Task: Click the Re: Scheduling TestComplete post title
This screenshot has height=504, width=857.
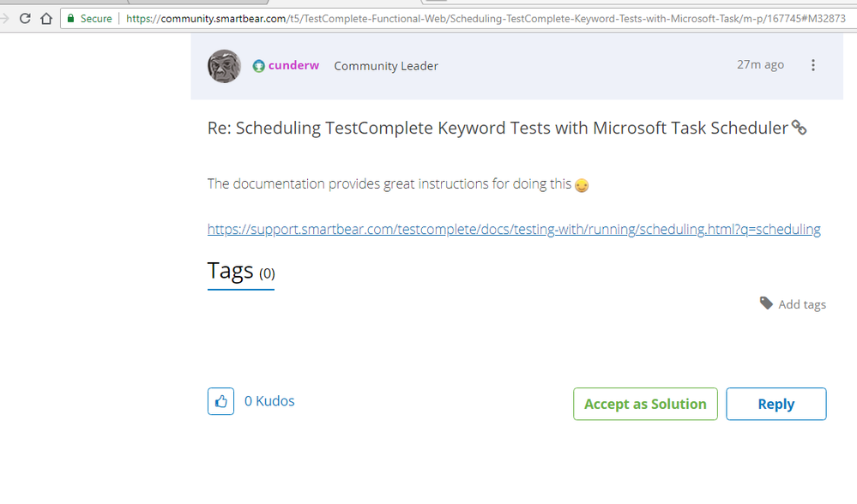Action: [498, 128]
